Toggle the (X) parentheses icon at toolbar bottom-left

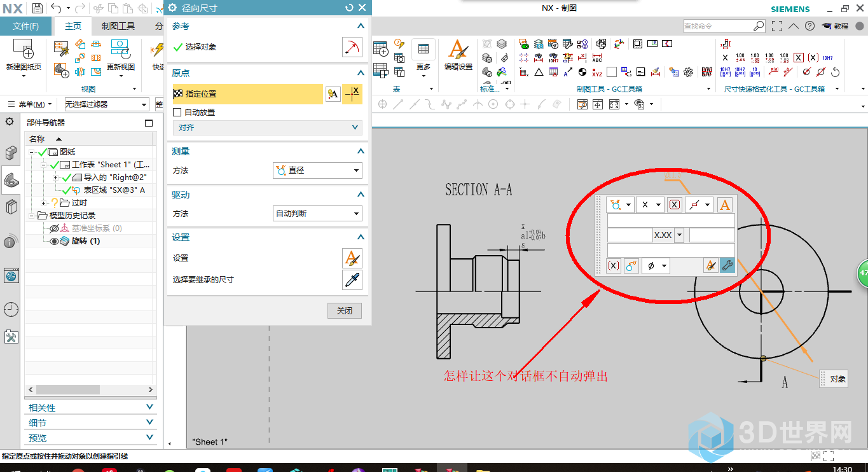[x=614, y=266]
